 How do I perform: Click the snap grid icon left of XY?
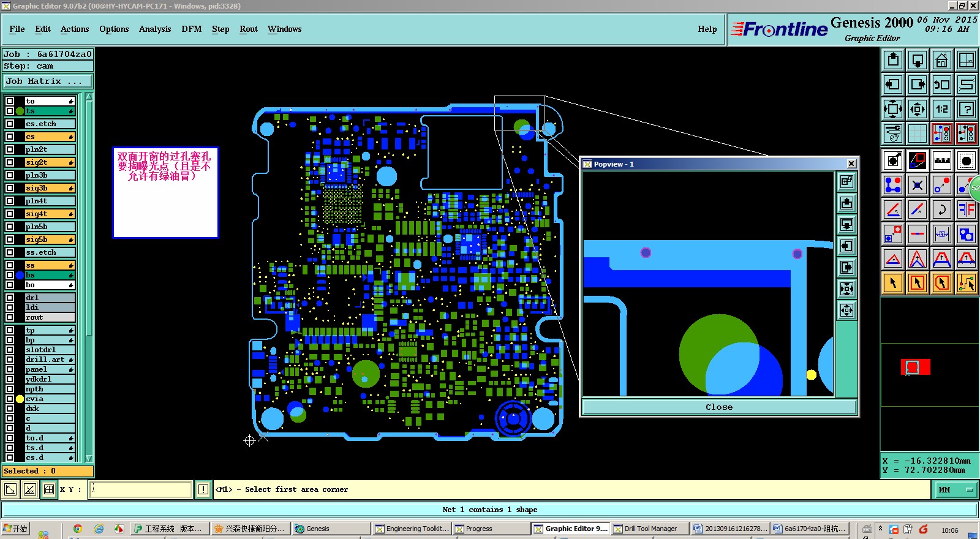tap(49, 489)
